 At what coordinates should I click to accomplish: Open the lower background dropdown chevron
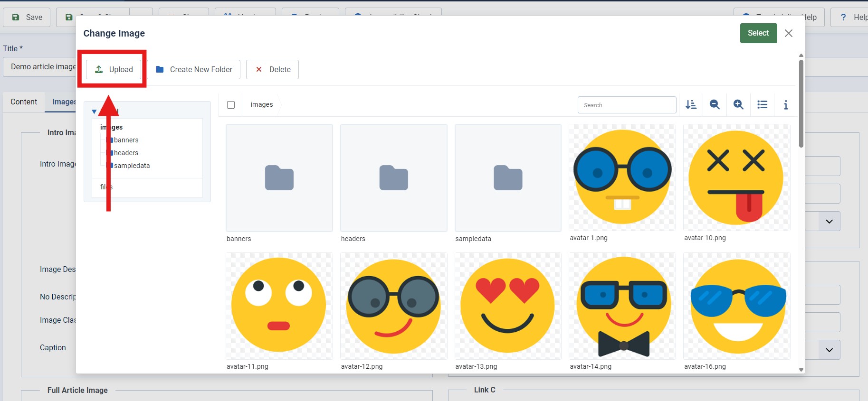(830, 350)
